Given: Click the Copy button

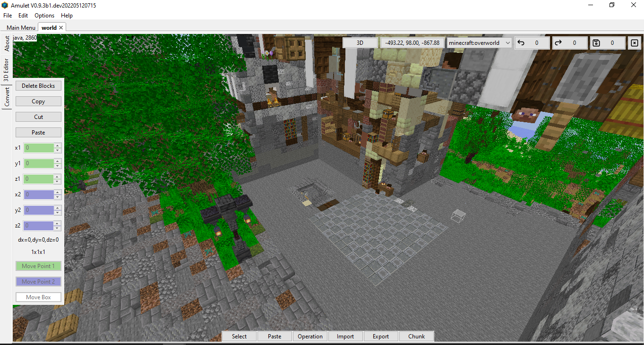Looking at the screenshot, I should (x=38, y=101).
